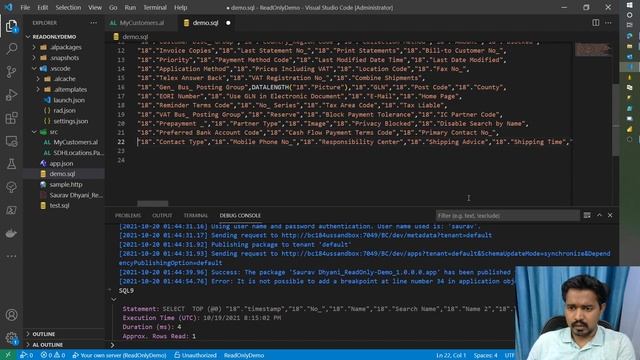Click the debug console filter input
This screenshot has height=360, width=640.
(x=507, y=216)
